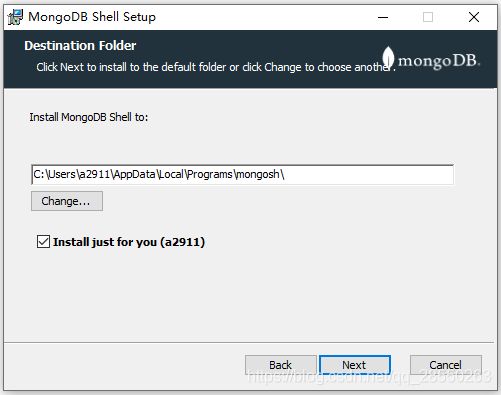Click the header instruction about default folder
The width and height of the screenshot is (501, 395).
216,67
